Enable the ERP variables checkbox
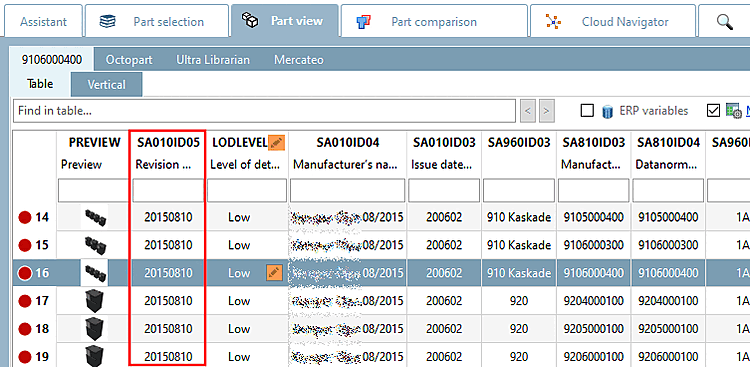 [x=586, y=111]
